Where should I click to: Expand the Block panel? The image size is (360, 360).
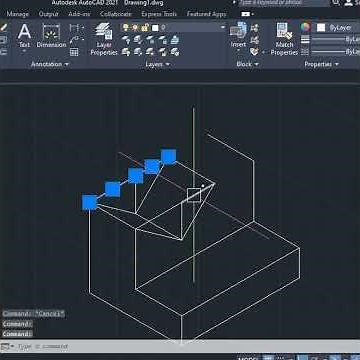[247, 64]
